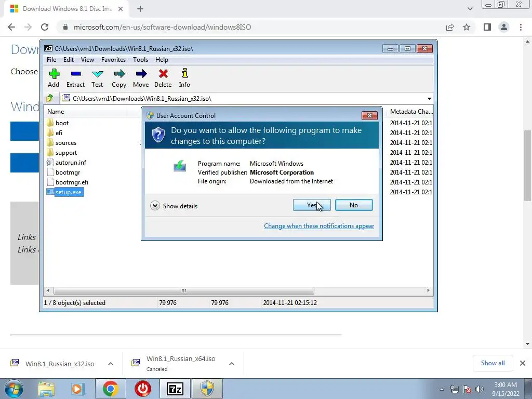Click the Action Center flag tray icon
The height and width of the screenshot is (399, 532).
pos(467,389)
